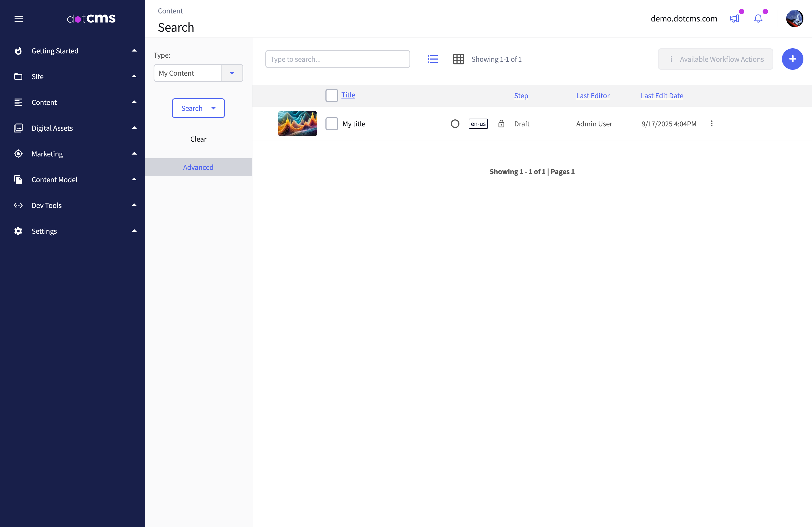Click the blue plus button to add content
This screenshot has height=527, width=812.
pos(792,59)
